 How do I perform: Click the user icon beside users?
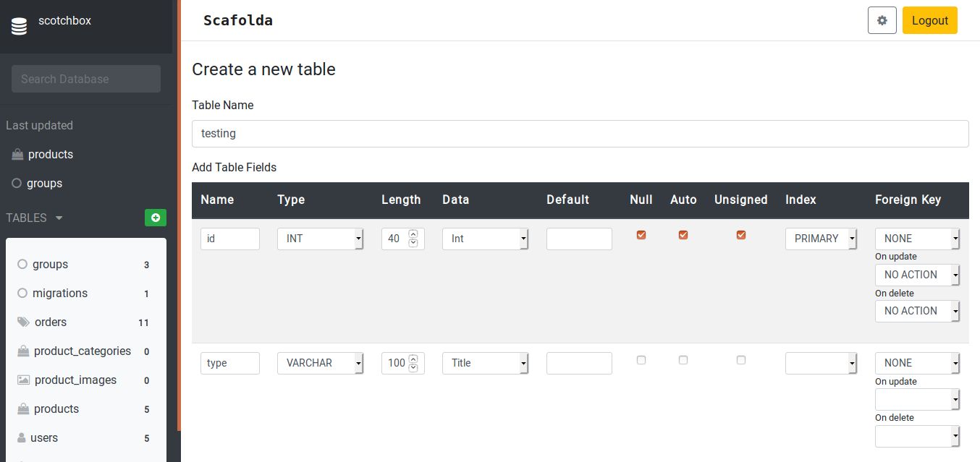click(x=21, y=437)
